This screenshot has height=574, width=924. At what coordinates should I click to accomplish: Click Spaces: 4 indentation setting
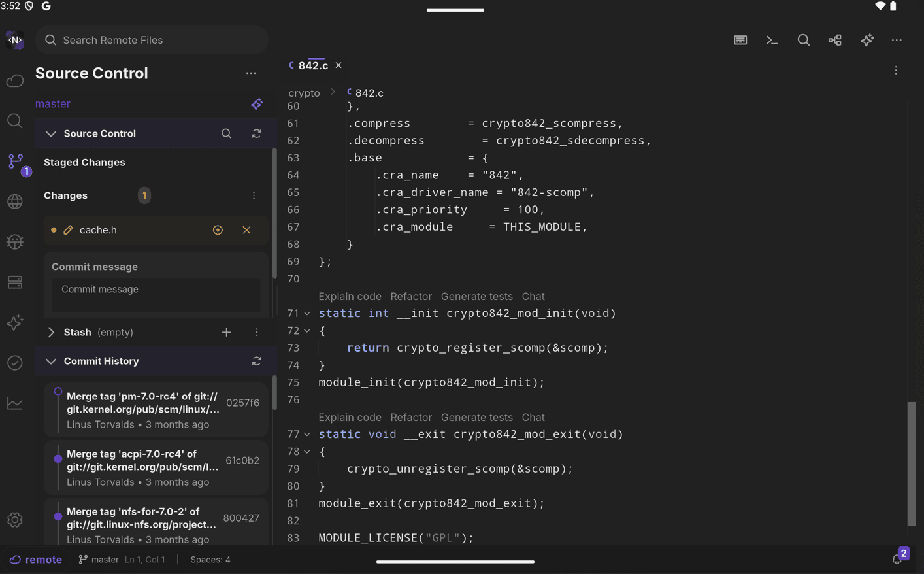[210, 560]
